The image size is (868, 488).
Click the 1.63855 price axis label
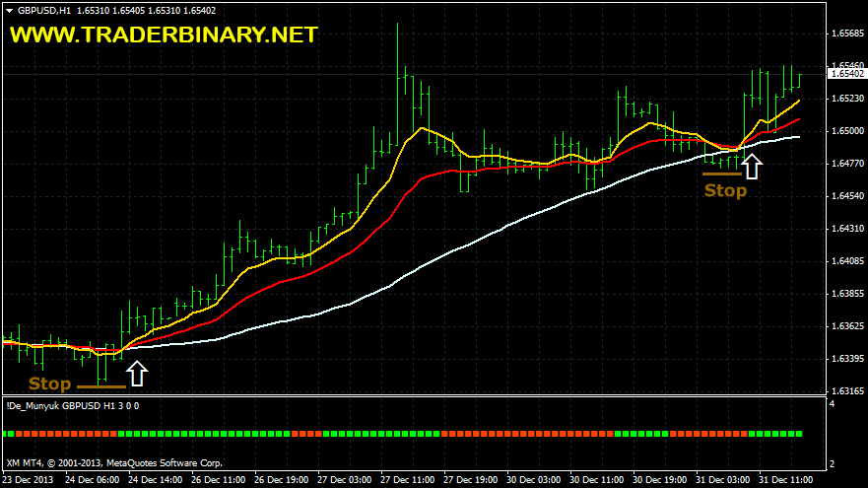[x=847, y=294]
